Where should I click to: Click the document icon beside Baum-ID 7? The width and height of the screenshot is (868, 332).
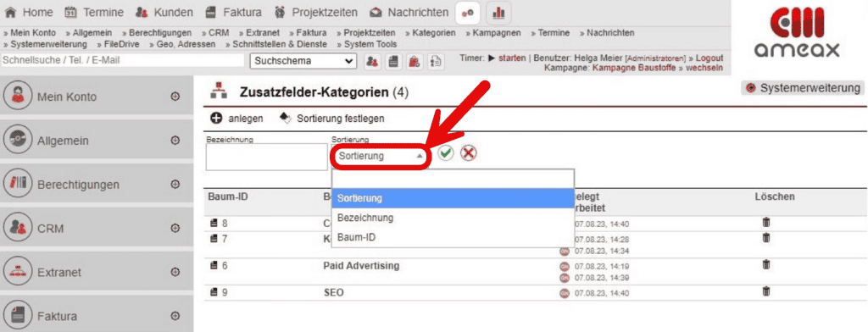[214, 239]
